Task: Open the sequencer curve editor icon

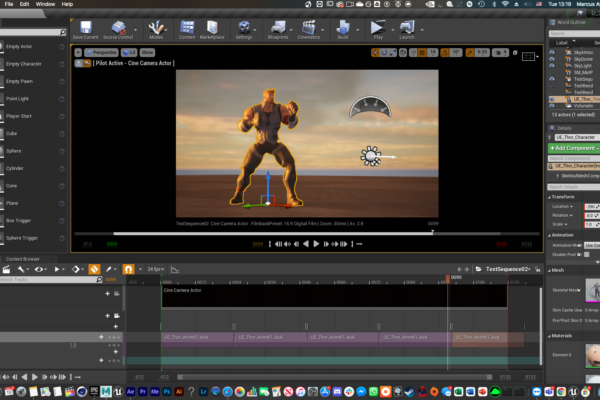Action: tap(175, 269)
